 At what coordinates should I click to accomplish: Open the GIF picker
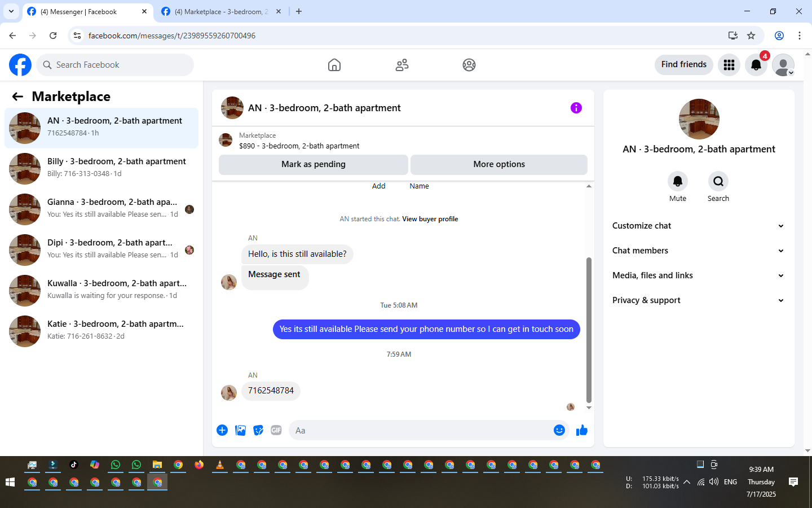pyautogui.click(x=276, y=430)
